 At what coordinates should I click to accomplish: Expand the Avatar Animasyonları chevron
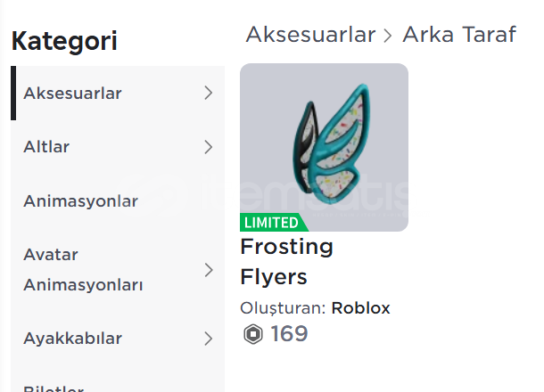point(208,270)
